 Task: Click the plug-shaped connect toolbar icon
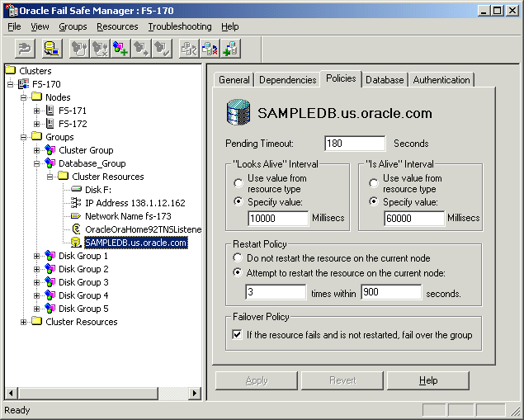click(x=25, y=49)
